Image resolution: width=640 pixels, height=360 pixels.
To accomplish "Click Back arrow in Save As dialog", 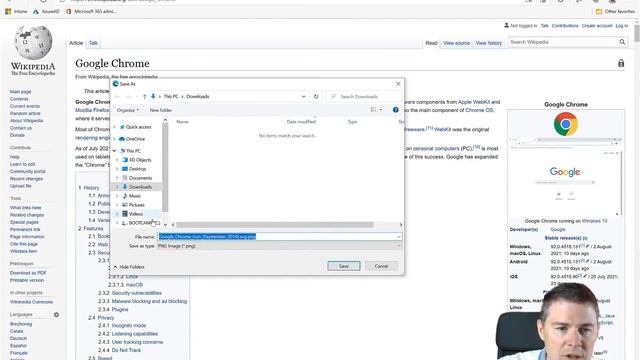I will [118, 97].
